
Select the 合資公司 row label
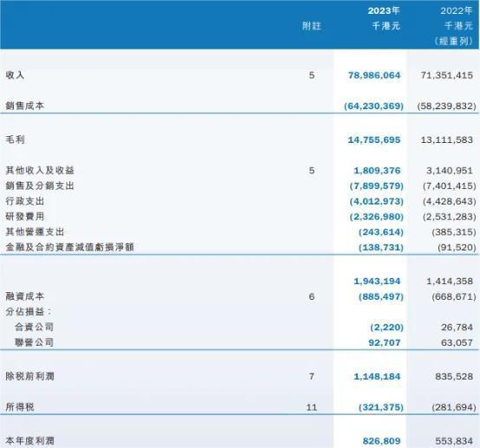pos(35,327)
